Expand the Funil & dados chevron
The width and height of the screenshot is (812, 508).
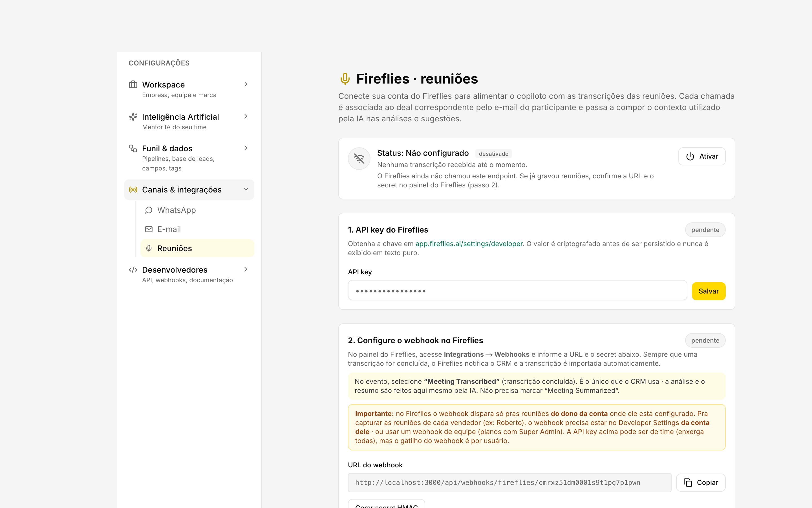[246, 148]
